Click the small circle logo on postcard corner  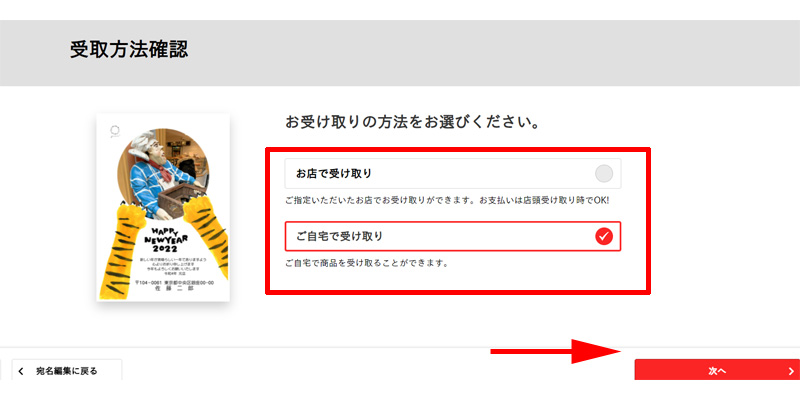click(115, 132)
